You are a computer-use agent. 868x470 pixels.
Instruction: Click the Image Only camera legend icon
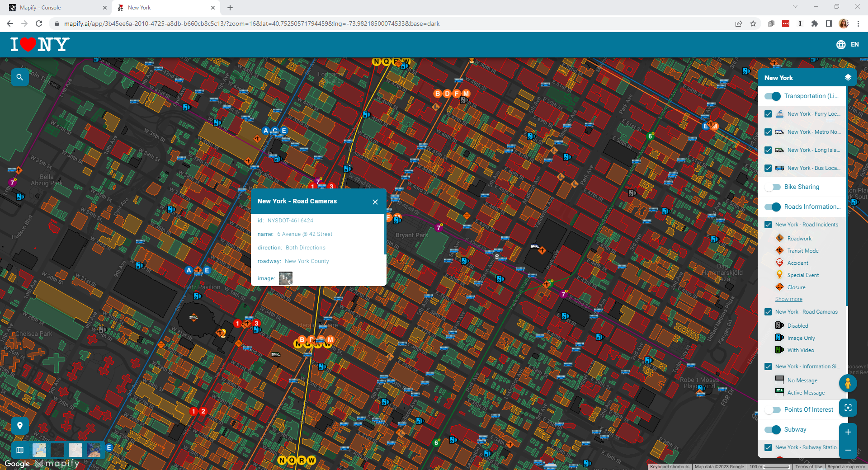[x=779, y=338]
